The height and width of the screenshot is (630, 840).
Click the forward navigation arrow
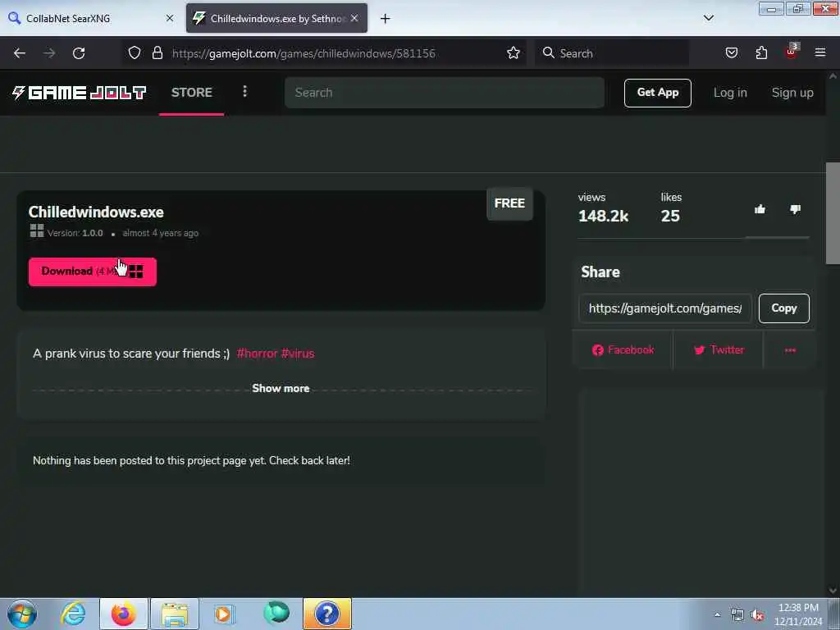49,53
